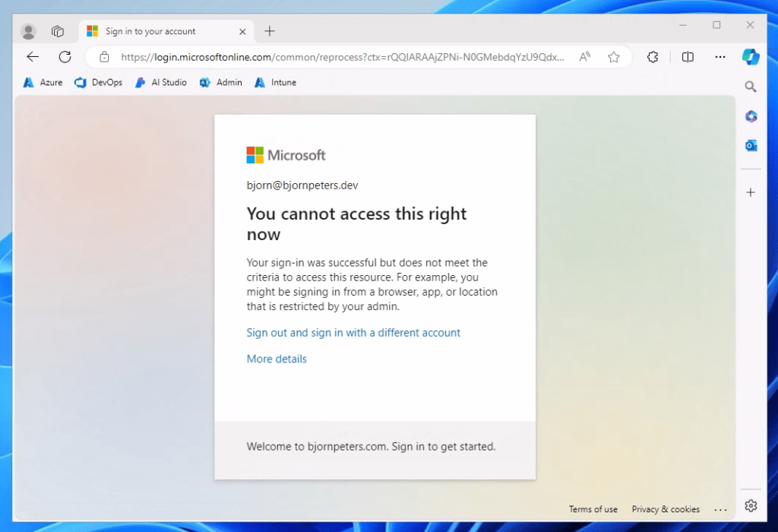
Task: Expand the Settings and more menu
Action: pos(720,57)
